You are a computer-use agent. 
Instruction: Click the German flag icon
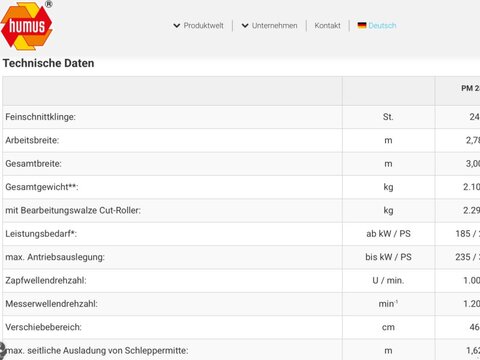tap(362, 25)
